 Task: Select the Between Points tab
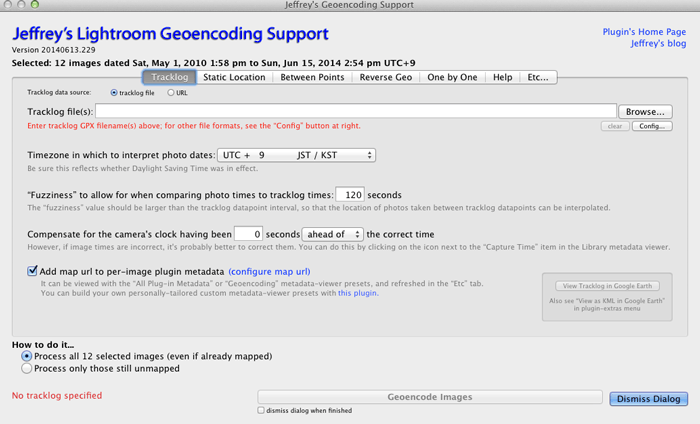point(312,77)
